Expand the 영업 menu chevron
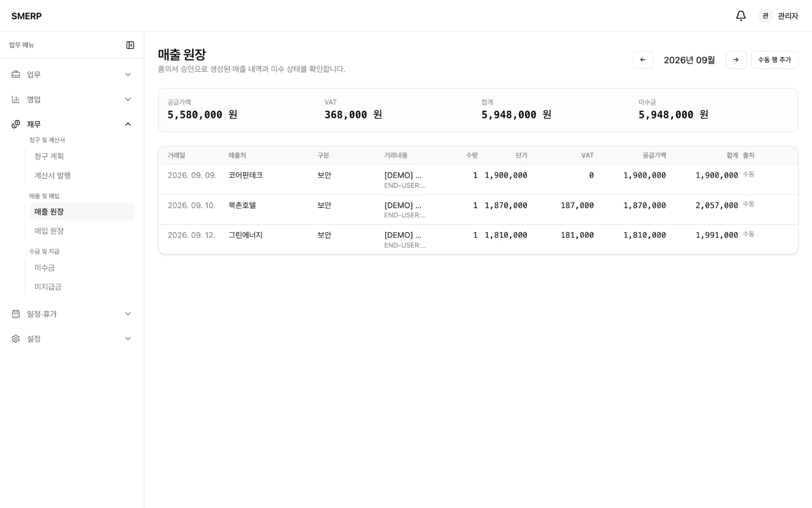 click(x=128, y=100)
